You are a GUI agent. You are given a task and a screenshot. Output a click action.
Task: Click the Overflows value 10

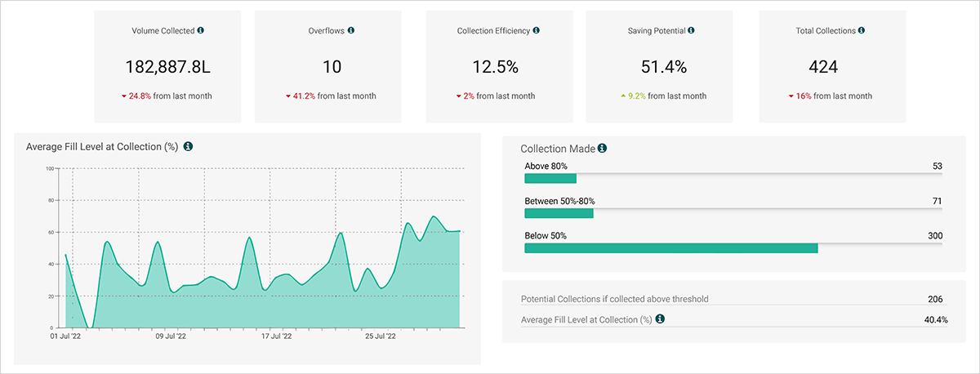(332, 67)
